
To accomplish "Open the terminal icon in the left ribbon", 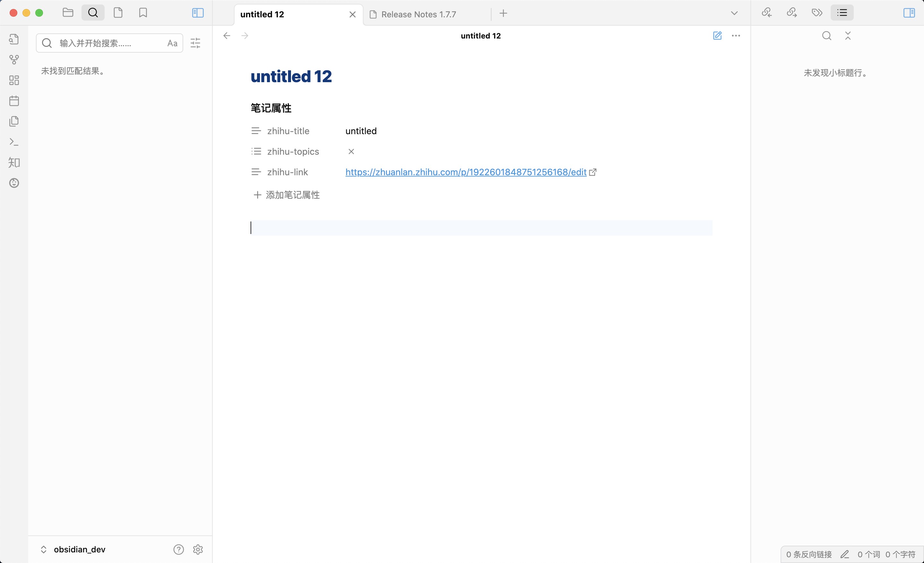I will pyautogui.click(x=14, y=142).
